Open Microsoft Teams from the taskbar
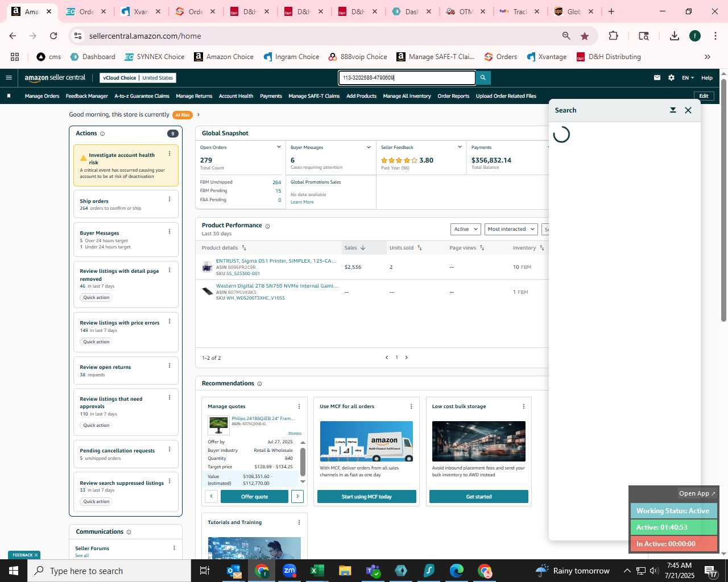The height and width of the screenshot is (582, 728). [x=373, y=571]
